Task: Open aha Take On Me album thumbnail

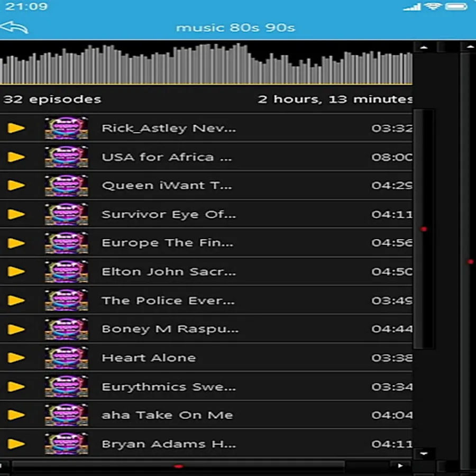Action: pyautogui.click(x=67, y=415)
